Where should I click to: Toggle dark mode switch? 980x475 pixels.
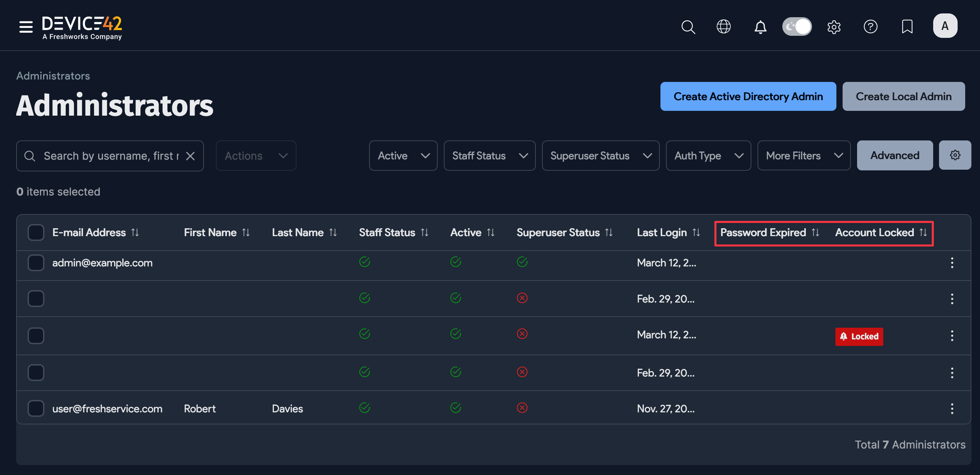click(x=797, y=27)
